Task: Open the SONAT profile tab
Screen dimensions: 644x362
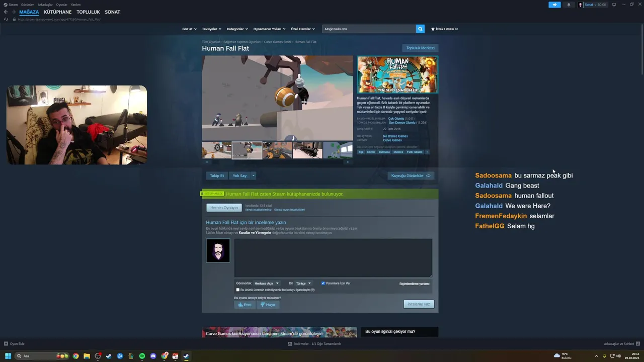Action: click(112, 12)
